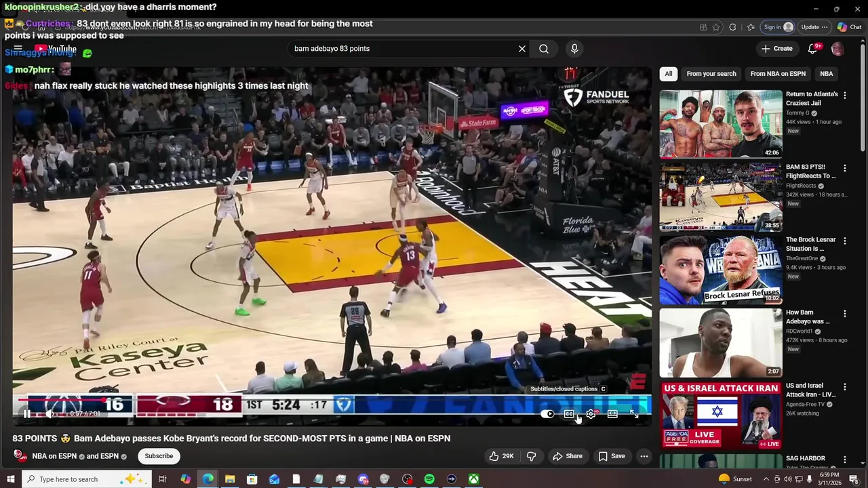This screenshot has width=868, height=488.
Task: Open the YouTube account avatar menu
Action: 838,49
